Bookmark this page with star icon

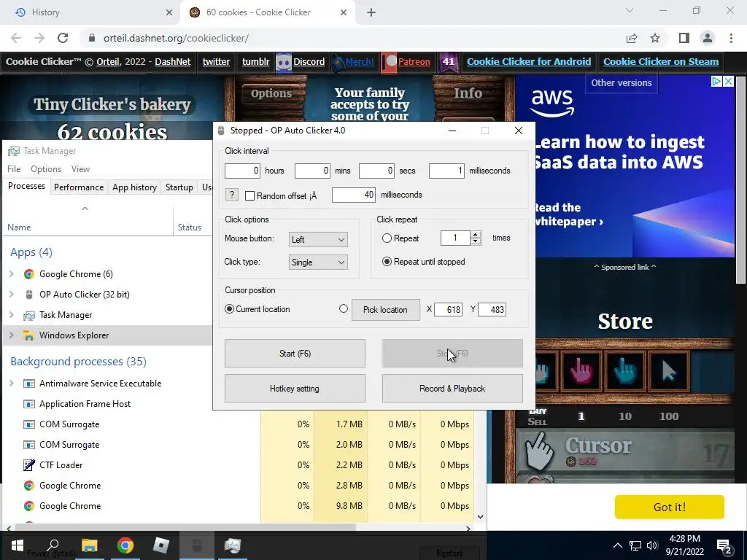(x=655, y=38)
